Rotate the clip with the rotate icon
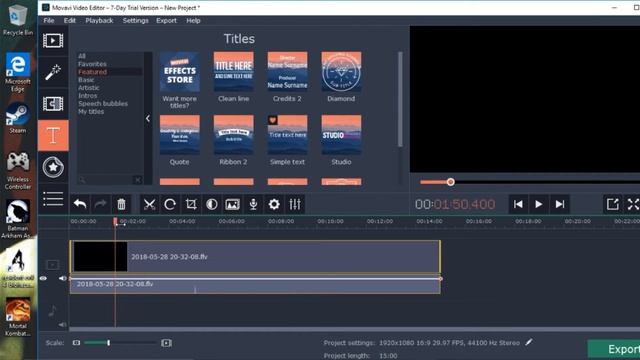Viewport: 640px width, 360px height. 170,204
